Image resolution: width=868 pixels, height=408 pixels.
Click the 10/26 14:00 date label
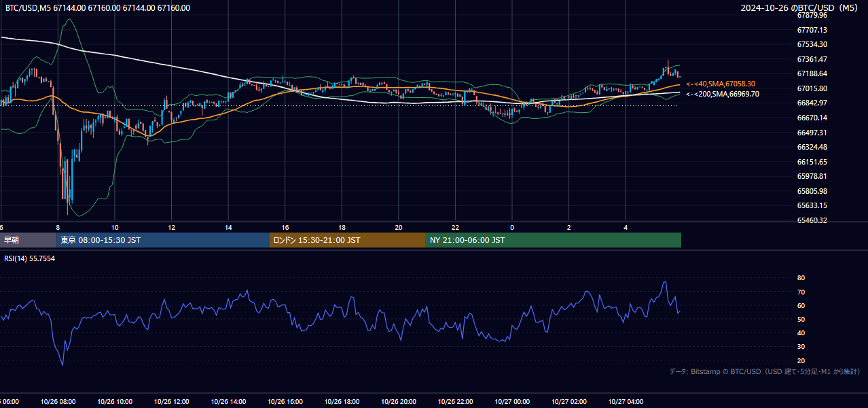click(228, 402)
